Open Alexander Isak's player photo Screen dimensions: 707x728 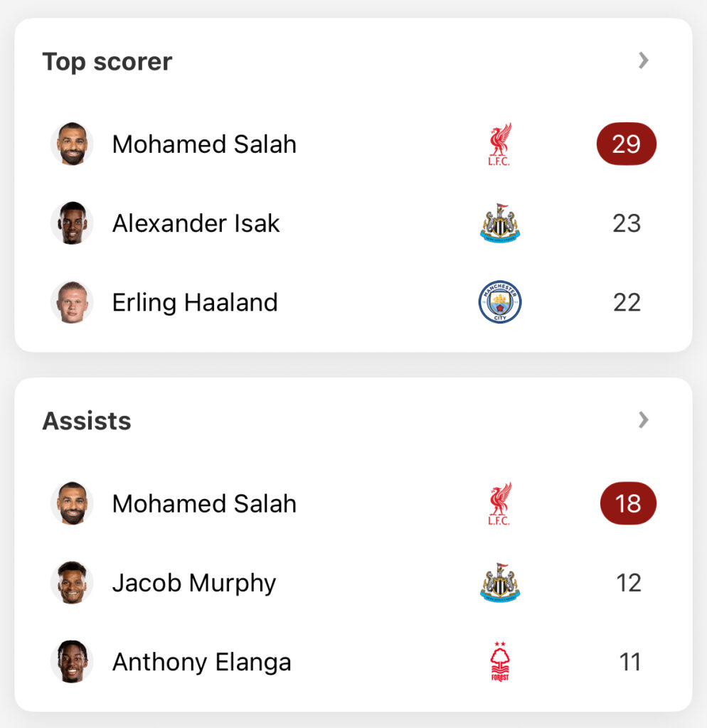pos(72,223)
